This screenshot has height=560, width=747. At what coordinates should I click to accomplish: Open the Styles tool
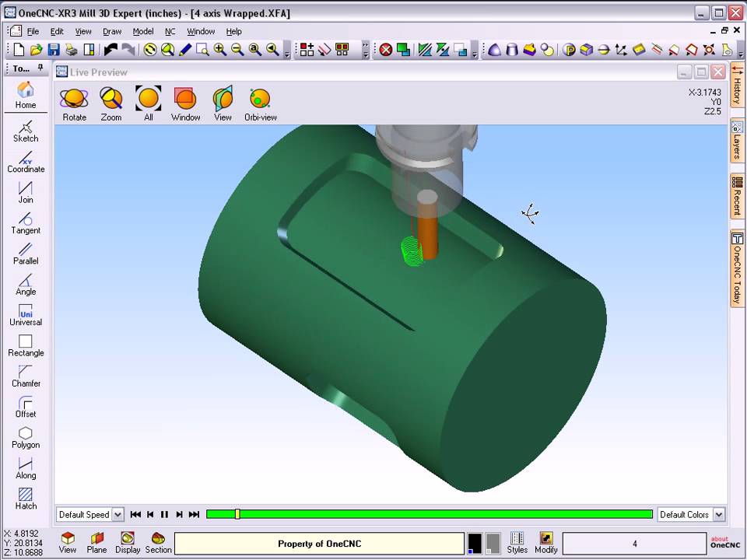point(517,544)
